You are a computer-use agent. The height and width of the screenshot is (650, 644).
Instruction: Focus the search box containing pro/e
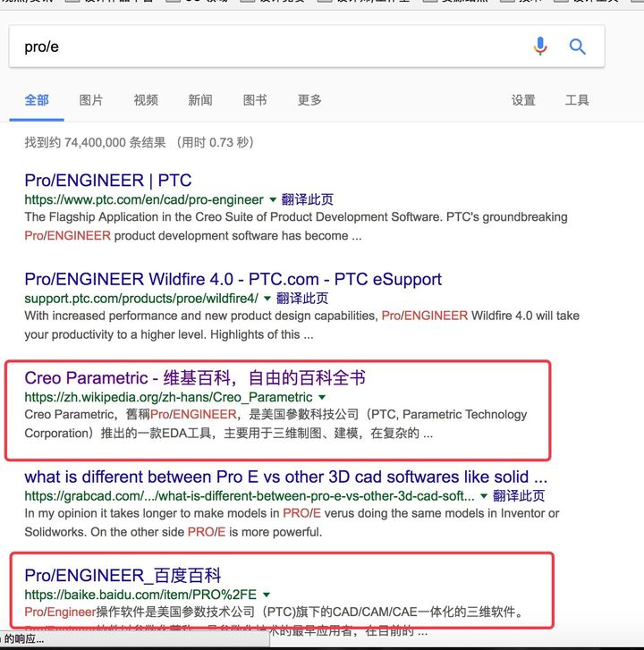[x=307, y=46]
